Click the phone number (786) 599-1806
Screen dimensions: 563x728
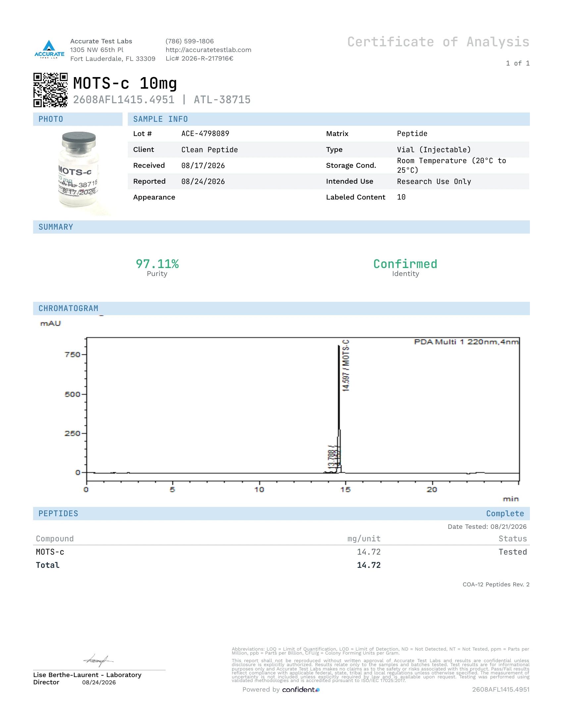[189, 41]
